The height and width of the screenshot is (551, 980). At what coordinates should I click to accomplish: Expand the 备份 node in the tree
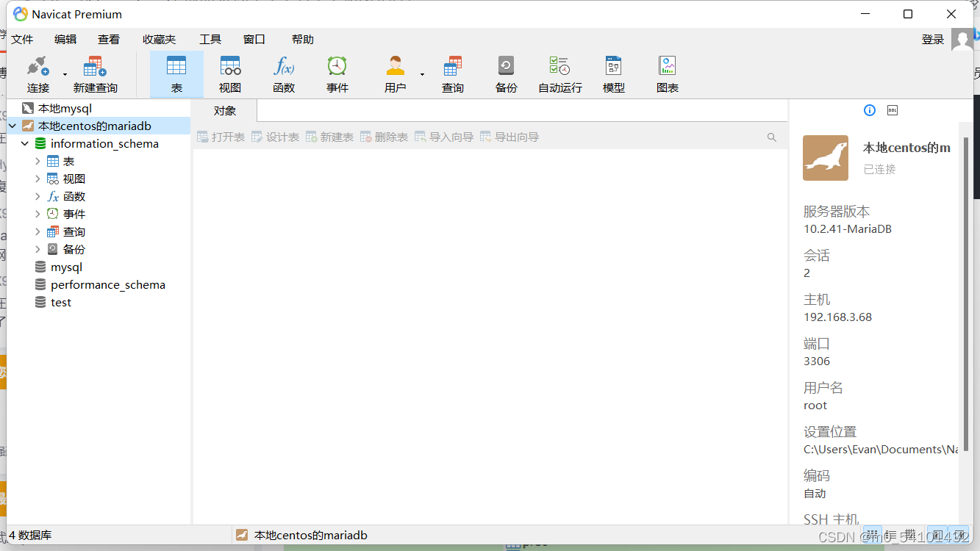[37, 250]
